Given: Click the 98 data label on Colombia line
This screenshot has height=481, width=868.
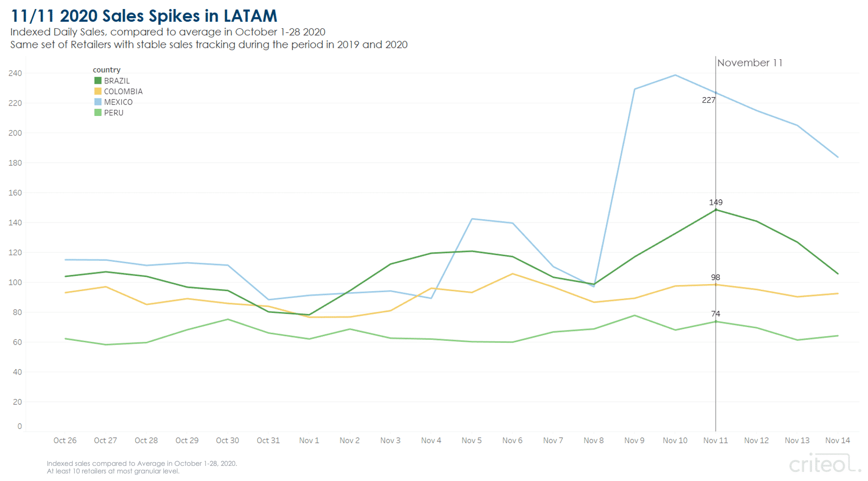Looking at the screenshot, I should click(x=716, y=277).
